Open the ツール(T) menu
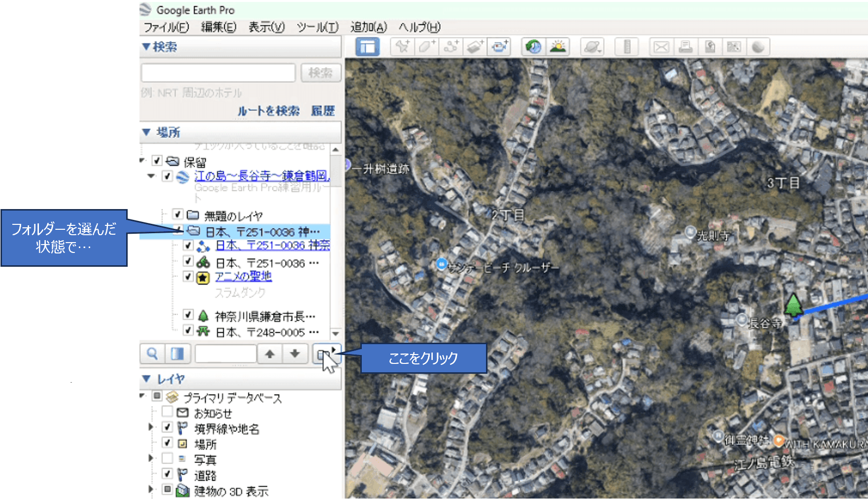The image size is (868, 499). (317, 27)
